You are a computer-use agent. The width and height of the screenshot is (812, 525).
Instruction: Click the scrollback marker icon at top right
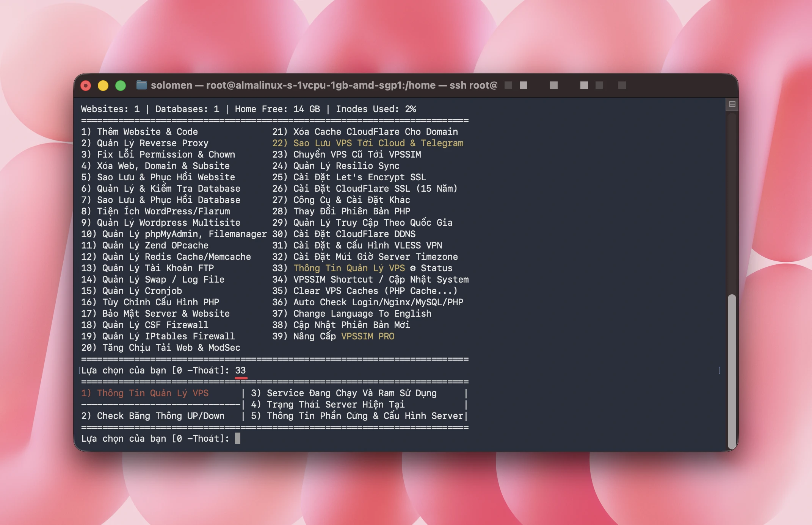click(732, 104)
